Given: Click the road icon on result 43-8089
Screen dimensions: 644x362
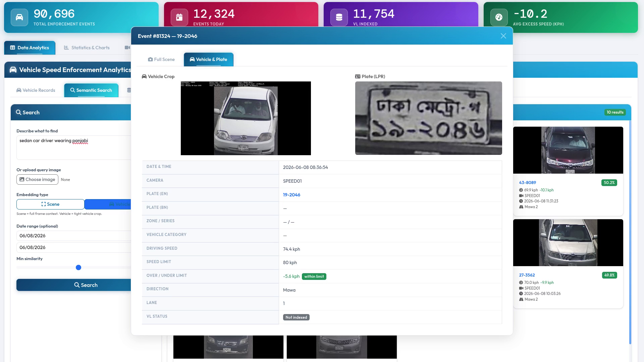Looking at the screenshot, I should (521, 207).
